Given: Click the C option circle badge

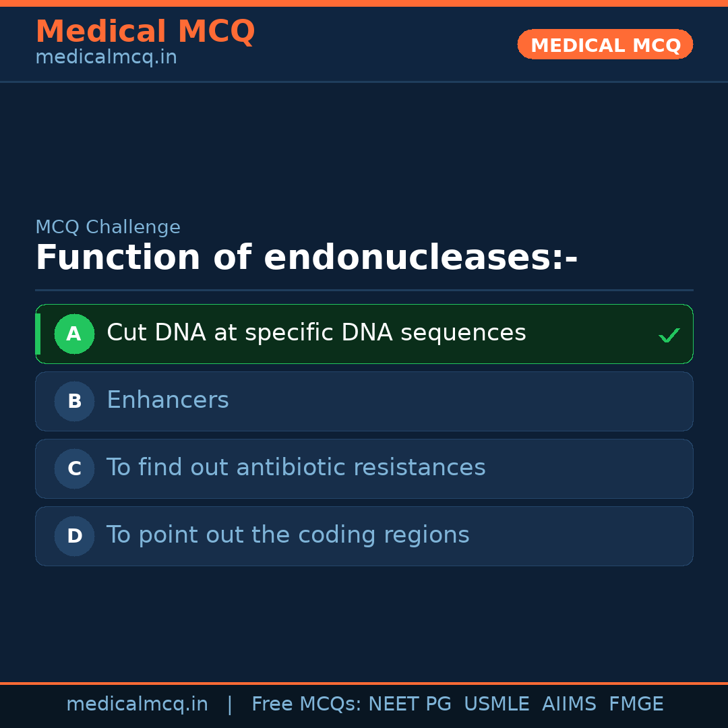Looking at the screenshot, I should point(74,468).
